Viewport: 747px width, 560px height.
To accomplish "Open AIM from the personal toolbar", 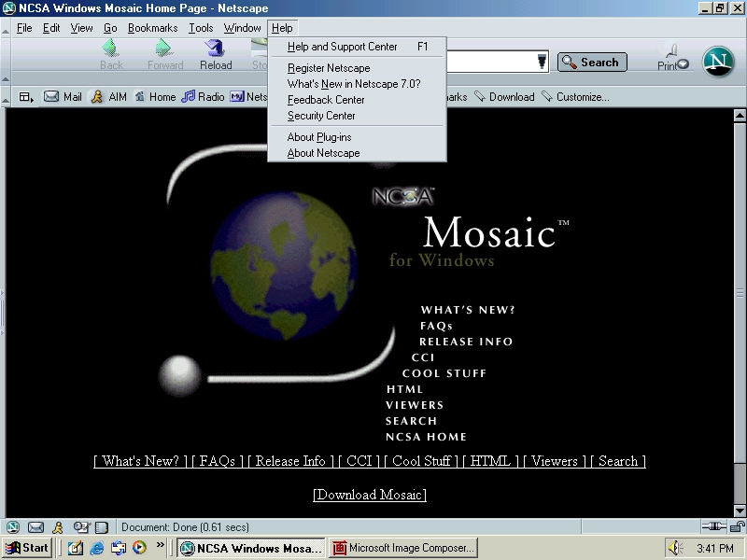I will tap(108, 97).
